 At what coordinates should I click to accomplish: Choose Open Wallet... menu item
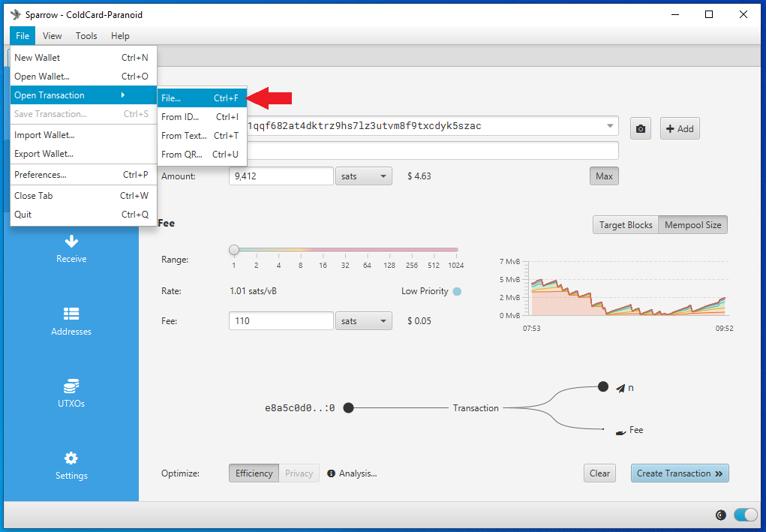point(83,77)
